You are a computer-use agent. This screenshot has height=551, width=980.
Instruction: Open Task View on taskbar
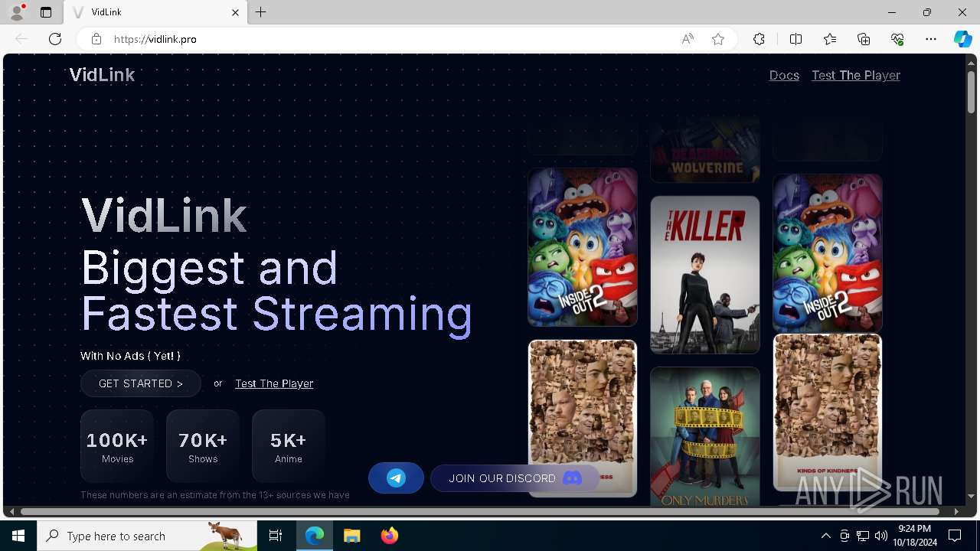[x=276, y=536]
